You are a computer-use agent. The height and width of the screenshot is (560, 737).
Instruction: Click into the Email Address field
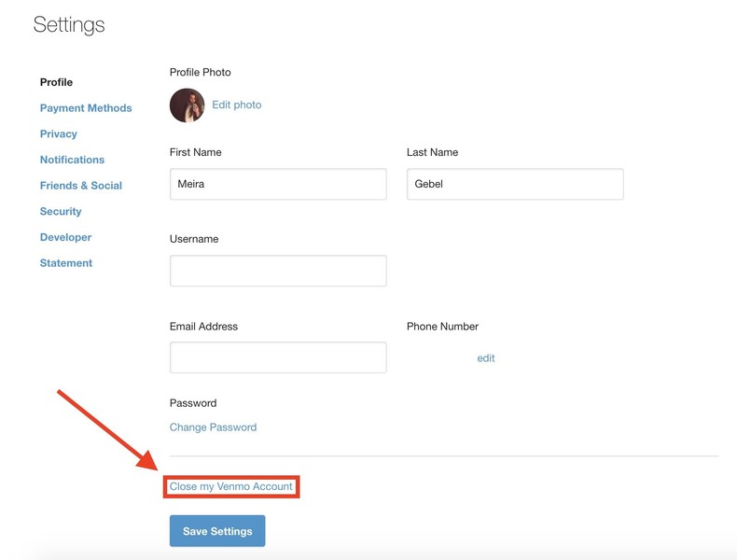pos(278,357)
